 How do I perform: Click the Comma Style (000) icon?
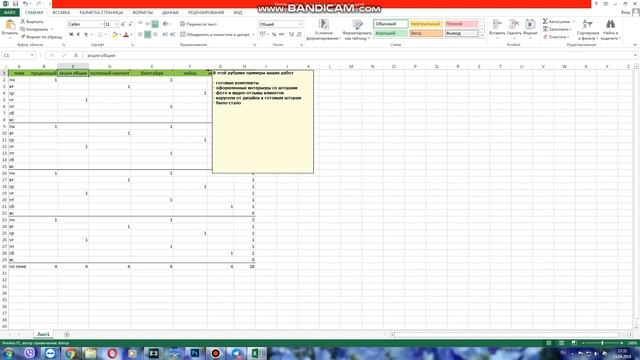[281, 35]
